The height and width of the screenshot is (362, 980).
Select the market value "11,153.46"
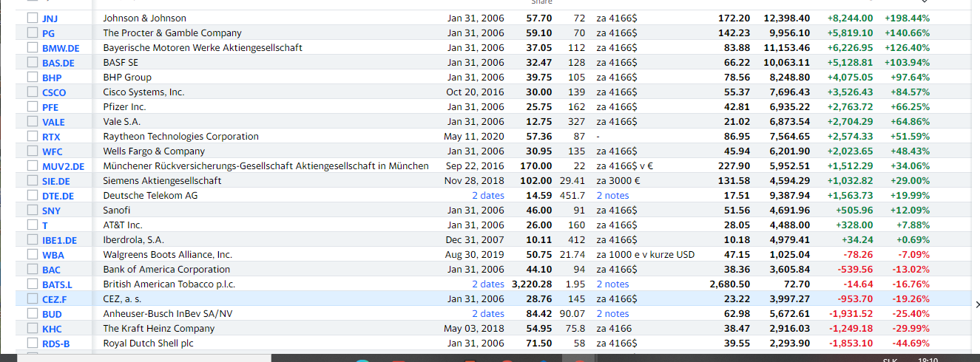click(x=787, y=47)
